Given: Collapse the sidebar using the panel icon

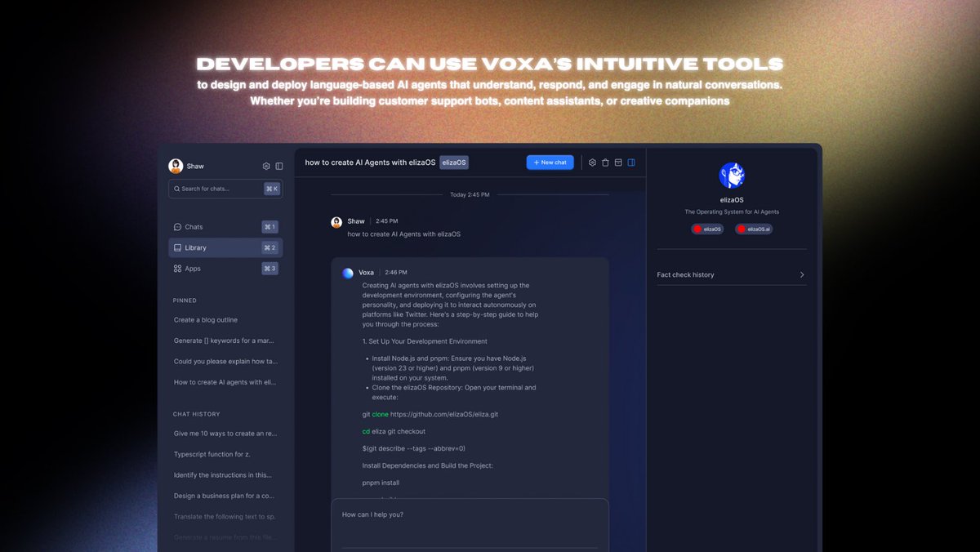Looking at the screenshot, I should click(279, 166).
